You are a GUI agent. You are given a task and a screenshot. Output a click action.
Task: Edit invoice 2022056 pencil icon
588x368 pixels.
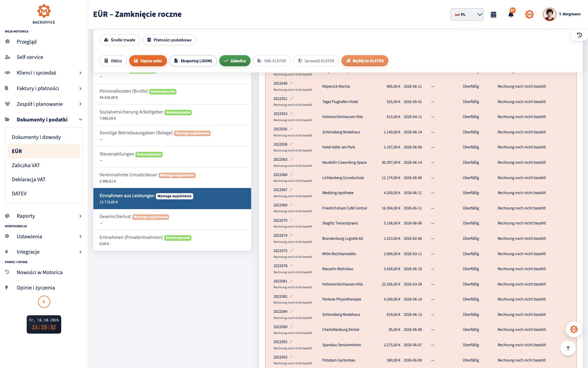291,129
